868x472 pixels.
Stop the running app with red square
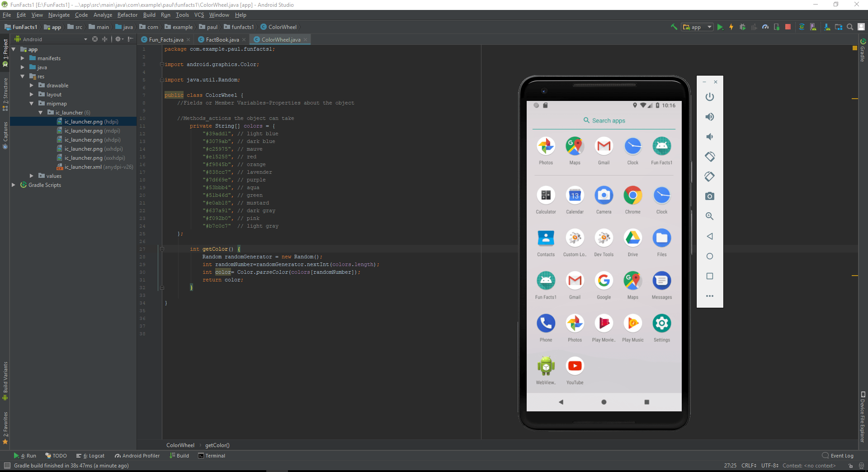(788, 27)
